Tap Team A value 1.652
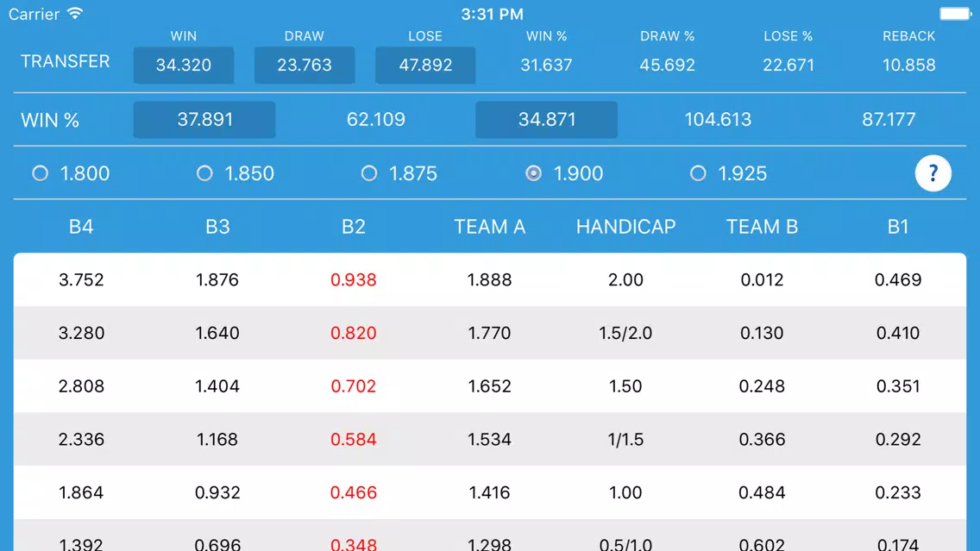Viewport: 980px width, 551px height. click(489, 386)
